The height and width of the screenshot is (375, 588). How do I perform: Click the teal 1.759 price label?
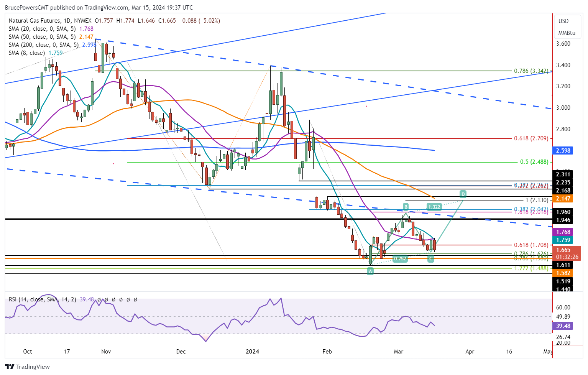pyautogui.click(x=563, y=240)
